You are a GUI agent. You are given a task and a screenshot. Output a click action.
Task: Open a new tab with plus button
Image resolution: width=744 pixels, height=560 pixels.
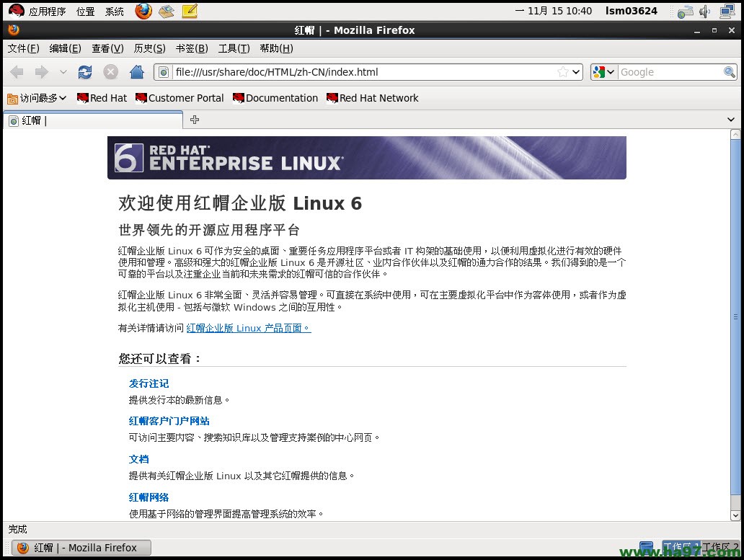point(195,120)
